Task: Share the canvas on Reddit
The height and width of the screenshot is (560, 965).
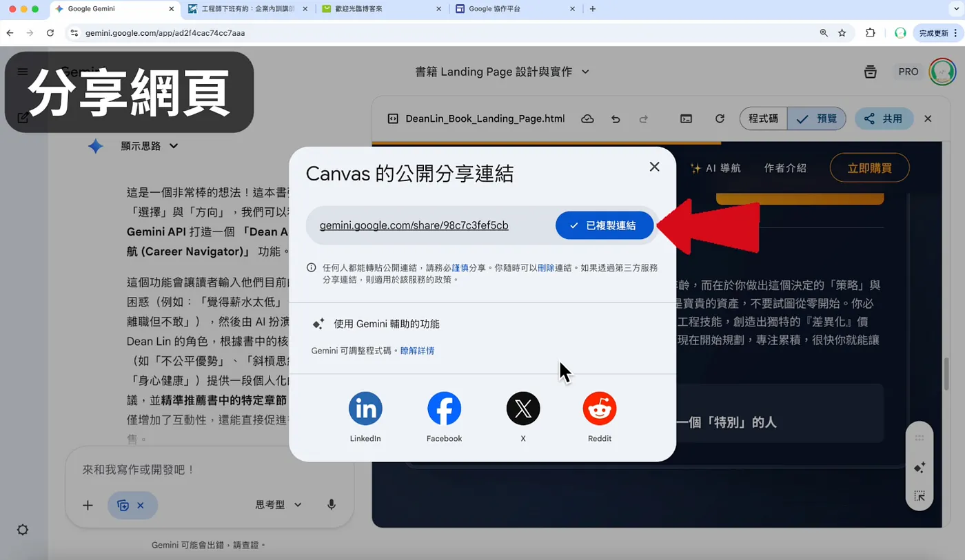Action: [600, 409]
